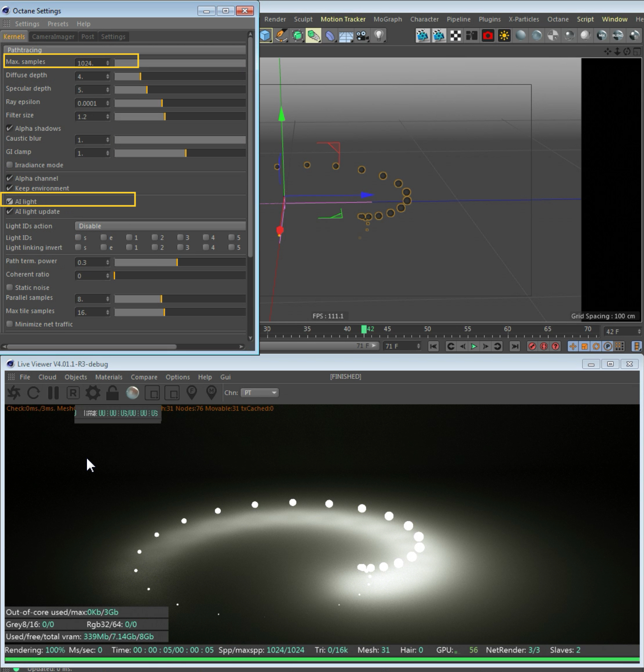Image resolution: width=644 pixels, height=672 pixels.
Task: Click the 42 F current frame stepper
Action: tap(639, 332)
